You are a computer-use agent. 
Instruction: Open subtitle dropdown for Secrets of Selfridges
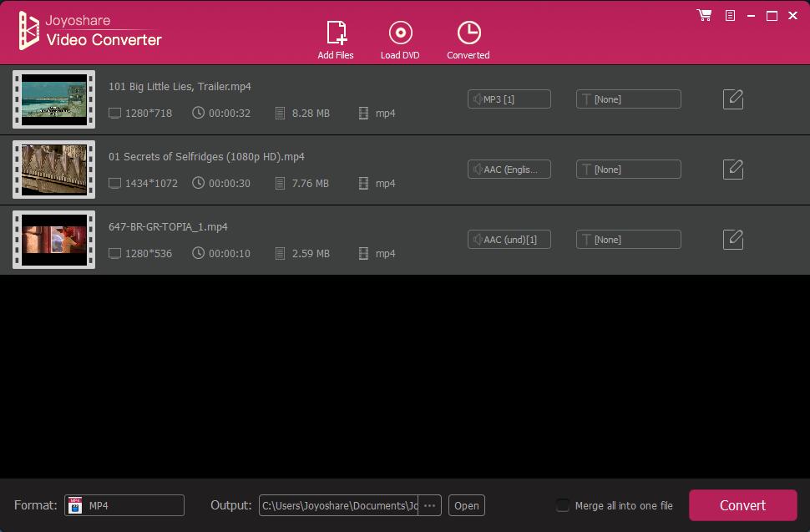pos(629,170)
